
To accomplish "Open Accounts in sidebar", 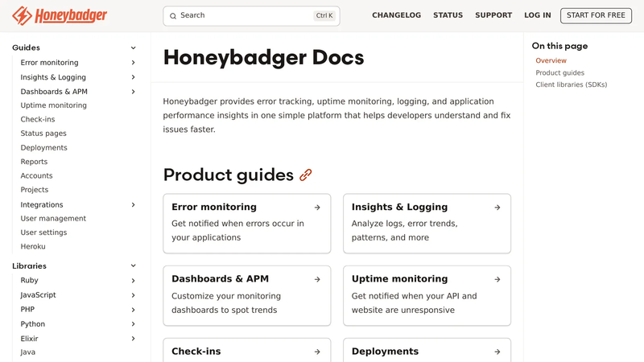I will coord(36,175).
